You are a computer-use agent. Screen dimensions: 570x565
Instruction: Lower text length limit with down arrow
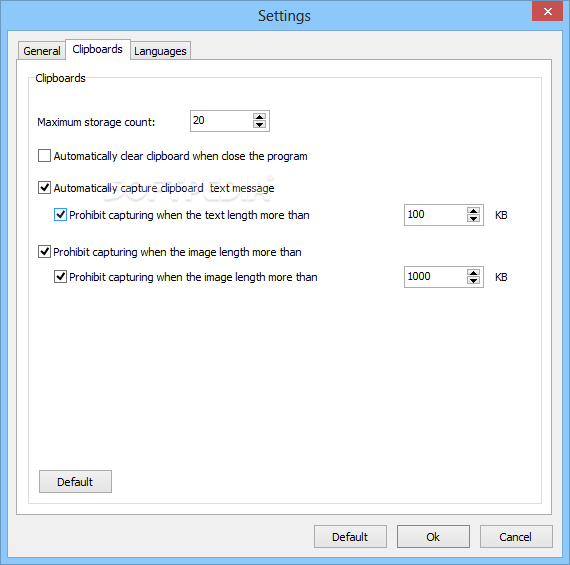[473, 219]
